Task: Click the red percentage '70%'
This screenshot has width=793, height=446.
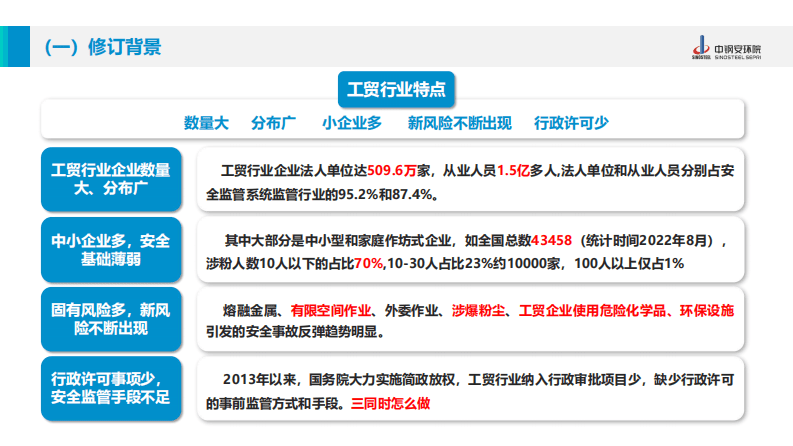Action: point(368,263)
